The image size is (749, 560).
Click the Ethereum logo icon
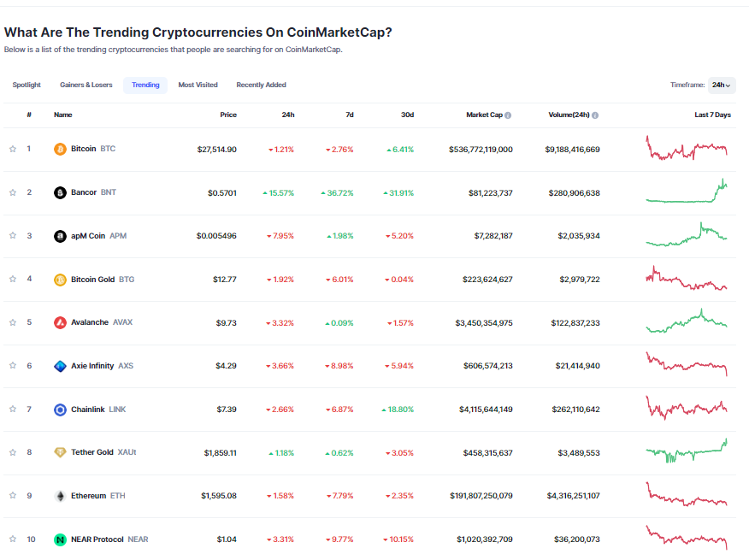(x=60, y=496)
